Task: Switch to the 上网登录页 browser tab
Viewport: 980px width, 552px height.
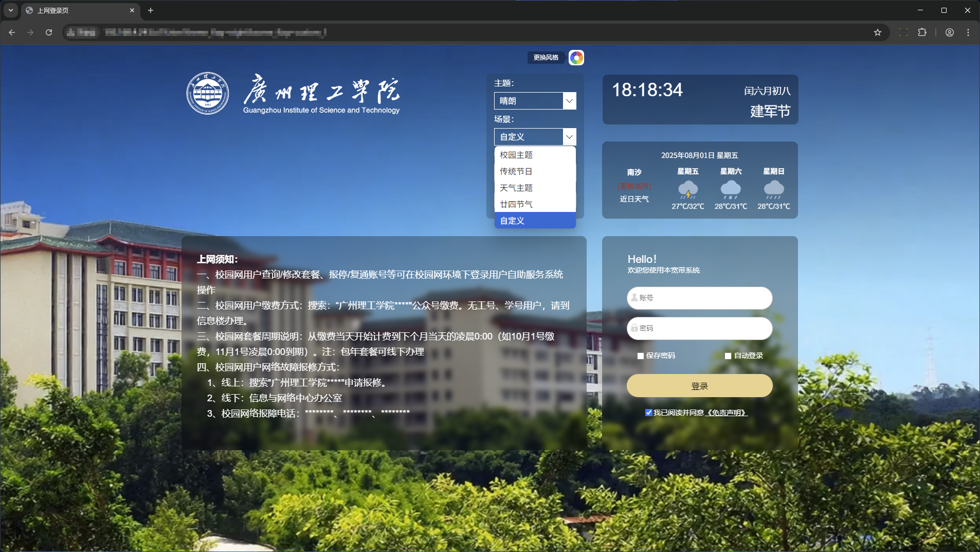Action: tap(80, 10)
